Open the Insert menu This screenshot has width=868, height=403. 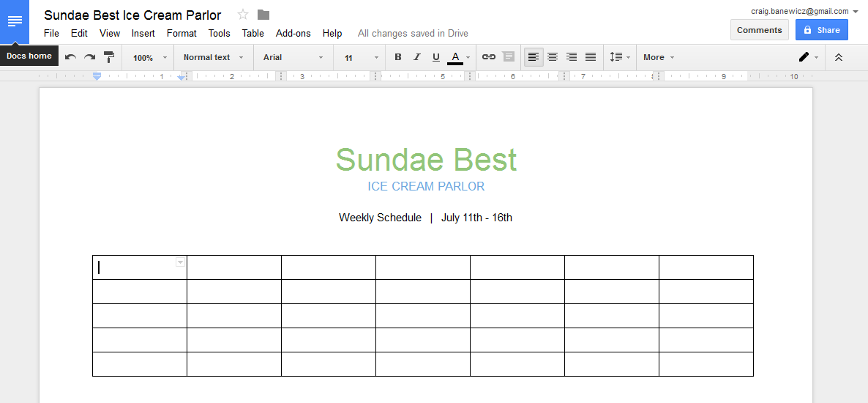coord(143,33)
